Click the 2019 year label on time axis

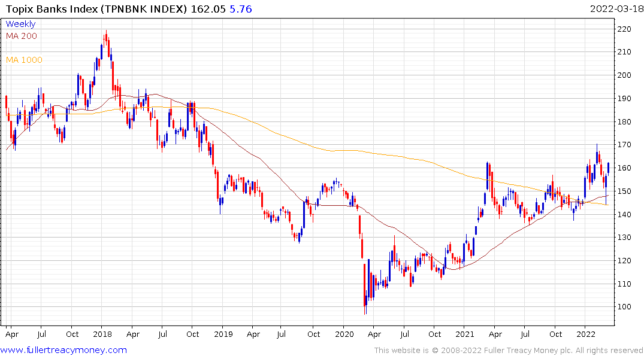pyautogui.click(x=223, y=334)
